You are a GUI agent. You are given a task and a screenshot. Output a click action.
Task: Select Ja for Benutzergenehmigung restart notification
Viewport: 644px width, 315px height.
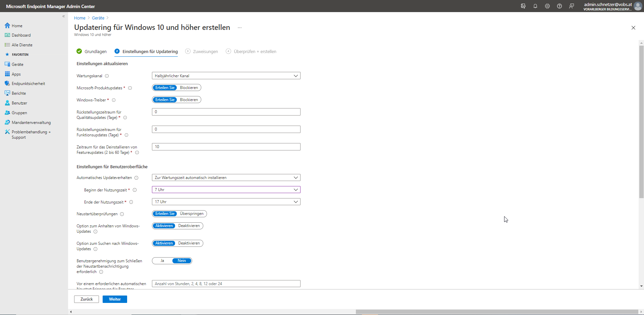pos(162,261)
